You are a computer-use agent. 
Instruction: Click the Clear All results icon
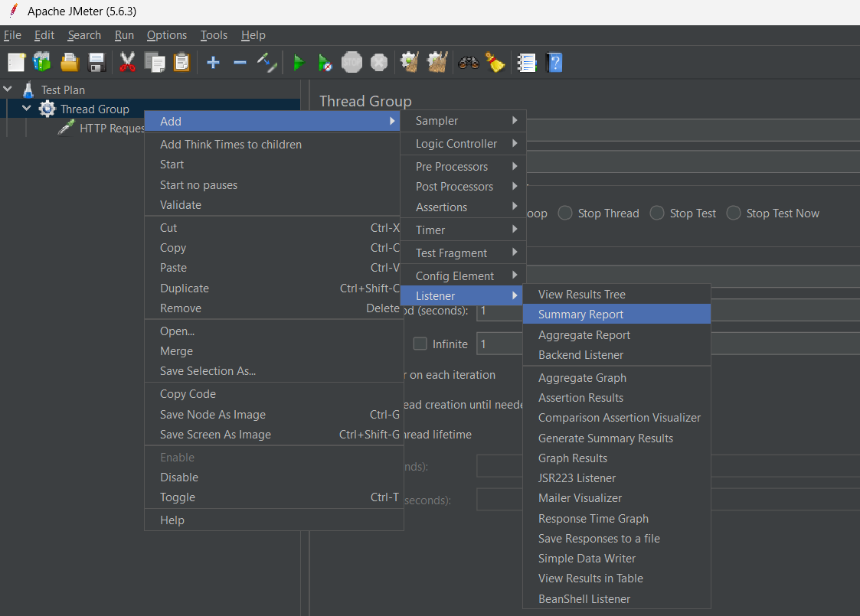(x=437, y=63)
